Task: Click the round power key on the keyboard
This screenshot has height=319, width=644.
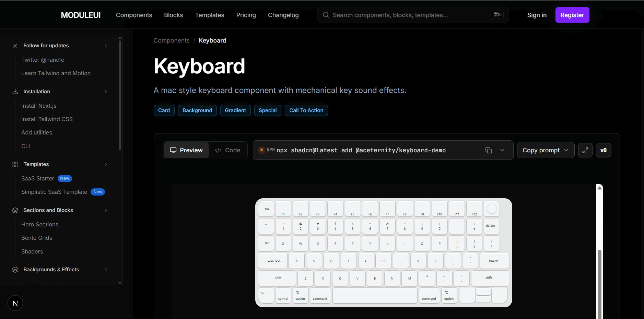Action: (x=492, y=209)
